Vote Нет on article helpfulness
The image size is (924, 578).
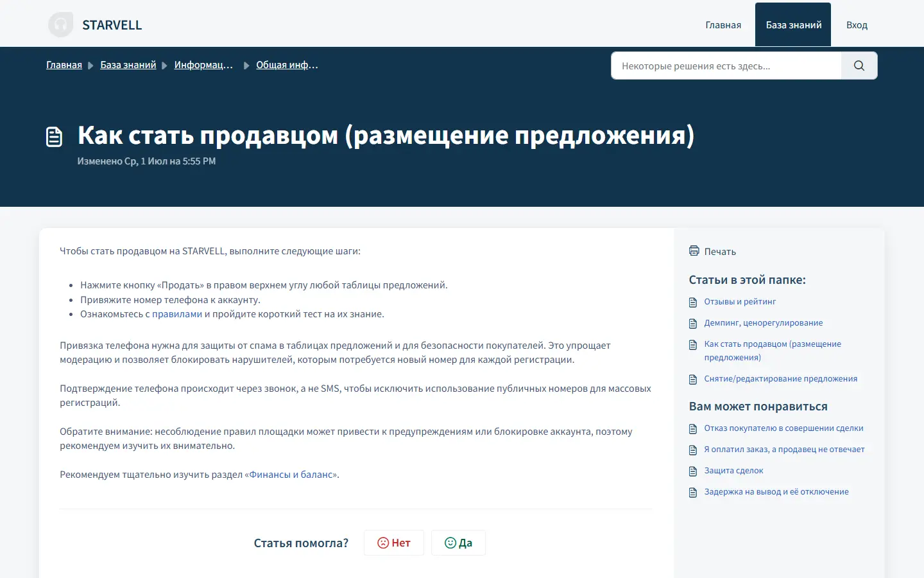[x=394, y=543]
